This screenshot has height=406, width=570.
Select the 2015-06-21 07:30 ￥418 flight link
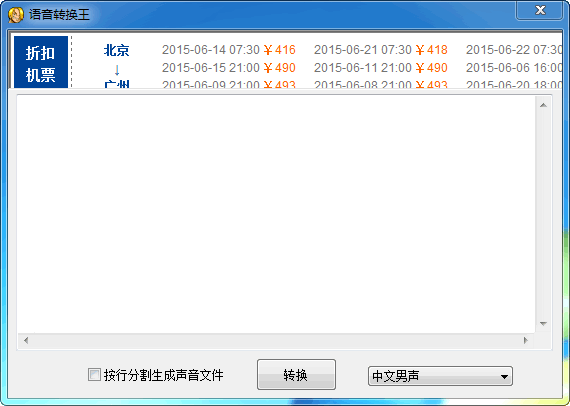381,50
